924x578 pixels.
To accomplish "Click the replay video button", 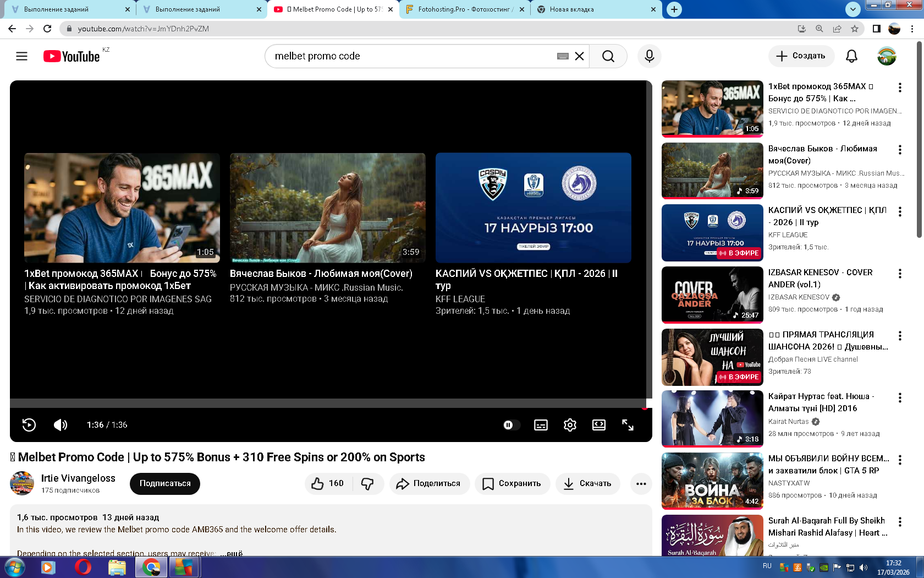I will pyautogui.click(x=29, y=425).
